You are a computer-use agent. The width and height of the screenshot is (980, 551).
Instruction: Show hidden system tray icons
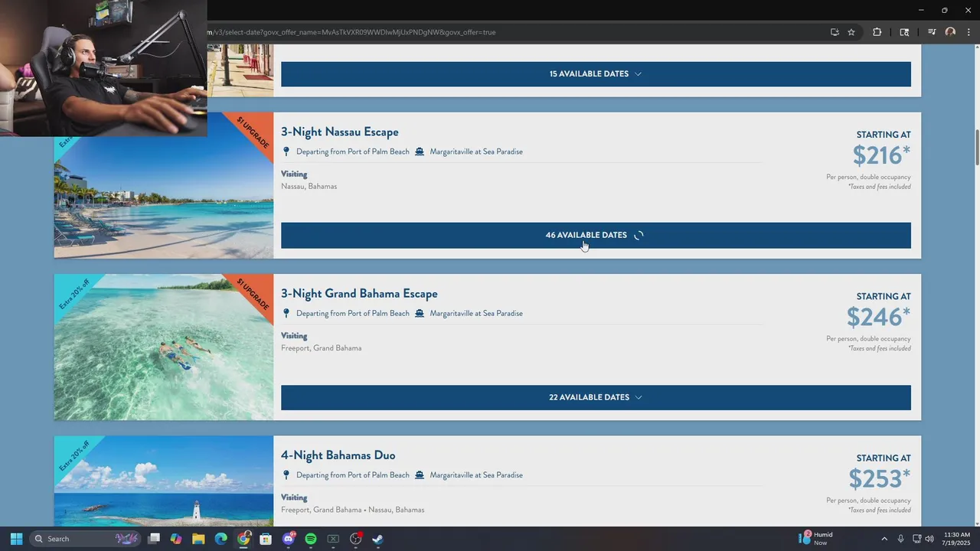(x=884, y=539)
